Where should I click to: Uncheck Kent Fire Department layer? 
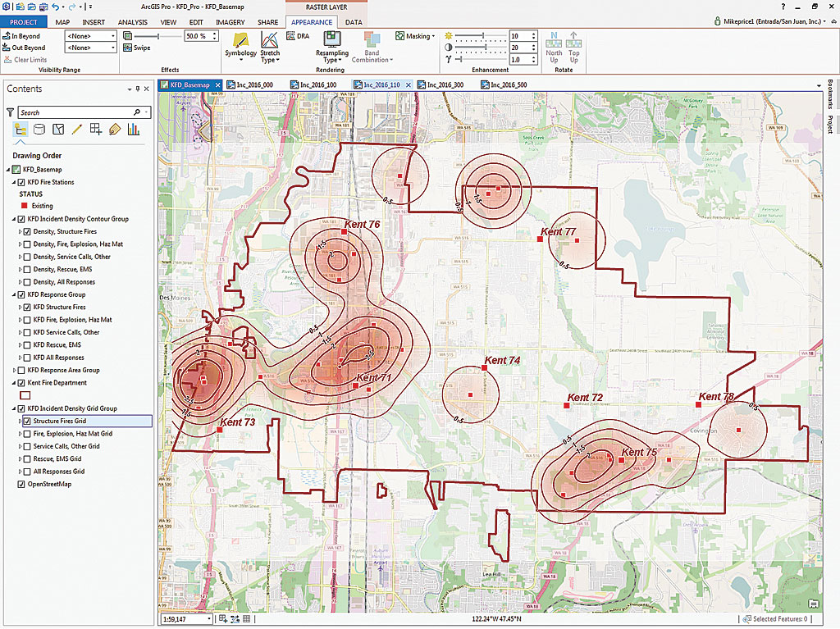[21, 382]
